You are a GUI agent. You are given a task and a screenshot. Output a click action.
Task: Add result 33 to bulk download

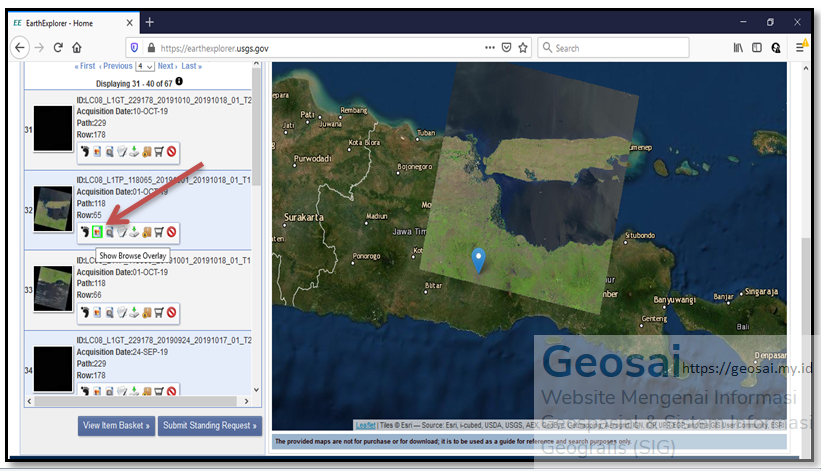147,312
